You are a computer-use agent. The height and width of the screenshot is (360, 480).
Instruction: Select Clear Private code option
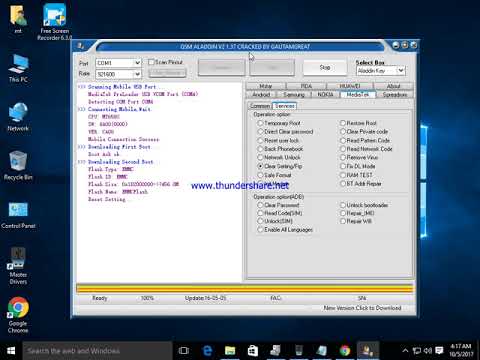(343, 132)
